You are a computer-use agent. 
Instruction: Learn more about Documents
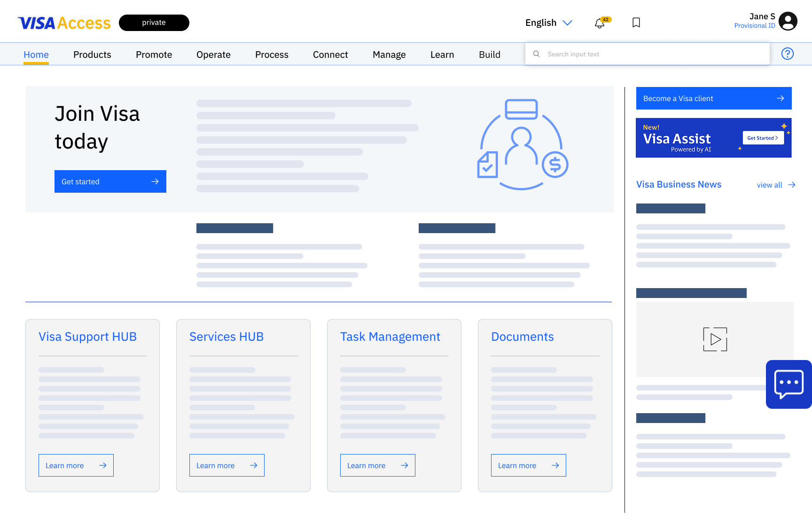pos(529,465)
